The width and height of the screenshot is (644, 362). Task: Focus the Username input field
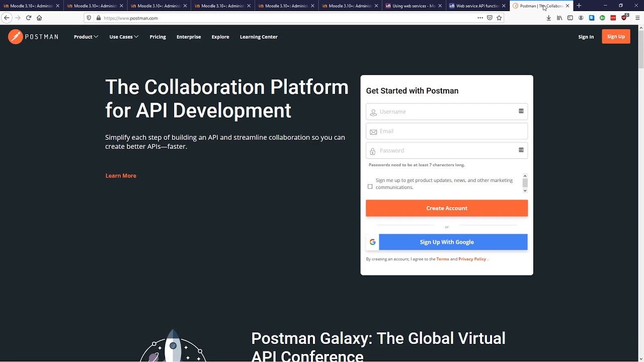click(447, 112)
